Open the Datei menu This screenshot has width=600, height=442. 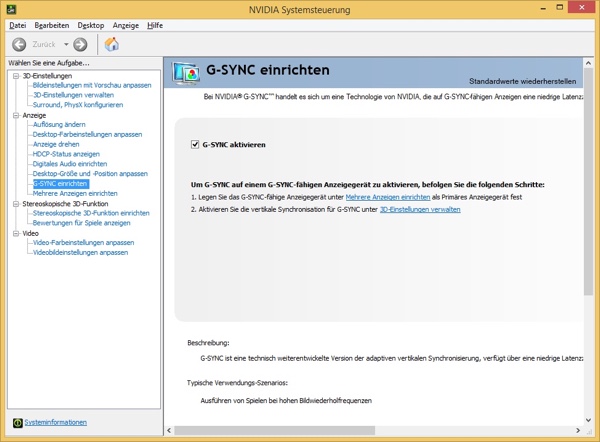click(x=18, y=25)
